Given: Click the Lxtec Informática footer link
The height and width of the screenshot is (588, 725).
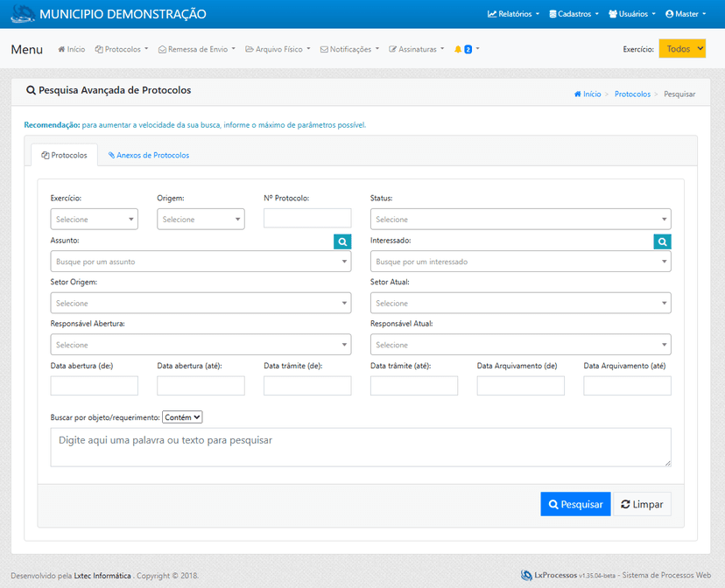Looking at the screenshot, I should point(102,576).
